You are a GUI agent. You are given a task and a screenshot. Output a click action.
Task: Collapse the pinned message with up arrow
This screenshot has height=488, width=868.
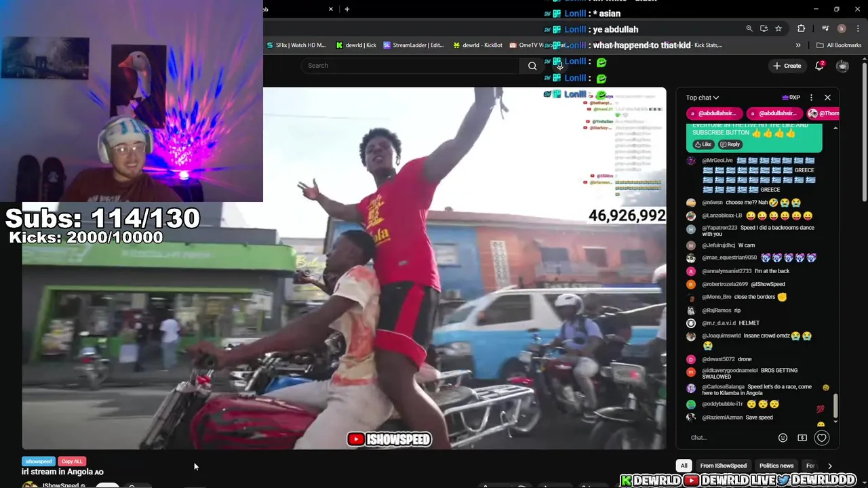pos(835,128)
